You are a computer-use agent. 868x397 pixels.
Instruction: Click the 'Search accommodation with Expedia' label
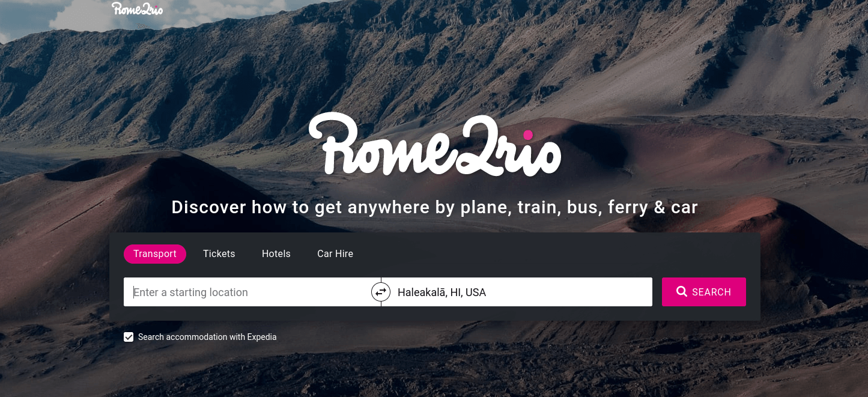pos(207,337)
